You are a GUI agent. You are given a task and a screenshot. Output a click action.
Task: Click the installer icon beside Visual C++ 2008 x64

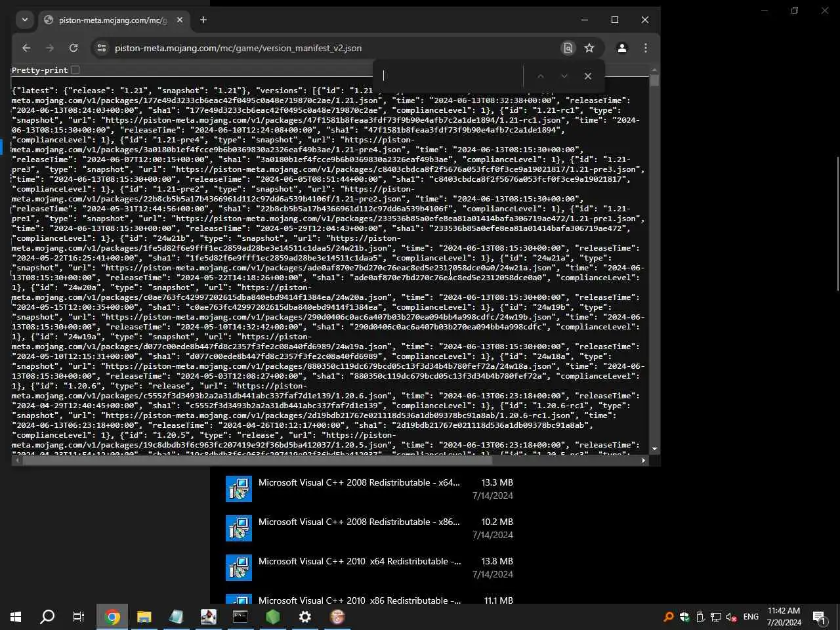[239, 489]
